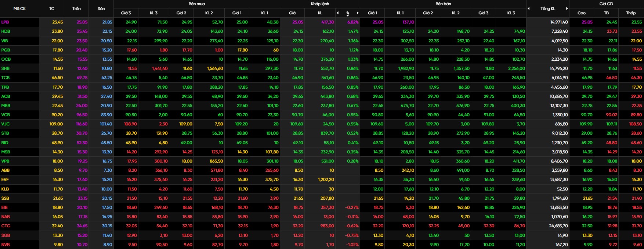The height and width of the screenshot is (249, 644).
Task: Open the OCB stock symbol
Action: tap(6, 59)
